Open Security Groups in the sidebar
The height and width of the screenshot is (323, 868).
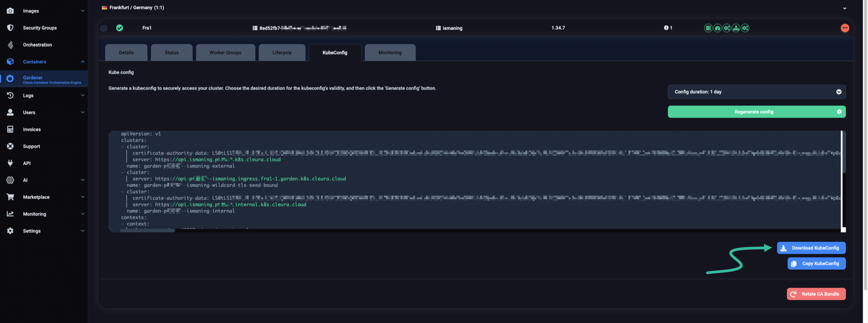tap(40, 28)
